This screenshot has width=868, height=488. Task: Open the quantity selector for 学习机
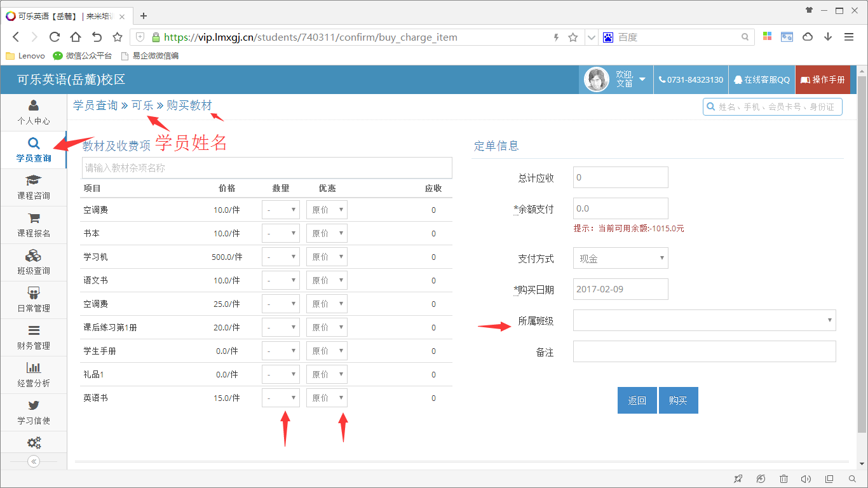(x=280, y=256)
